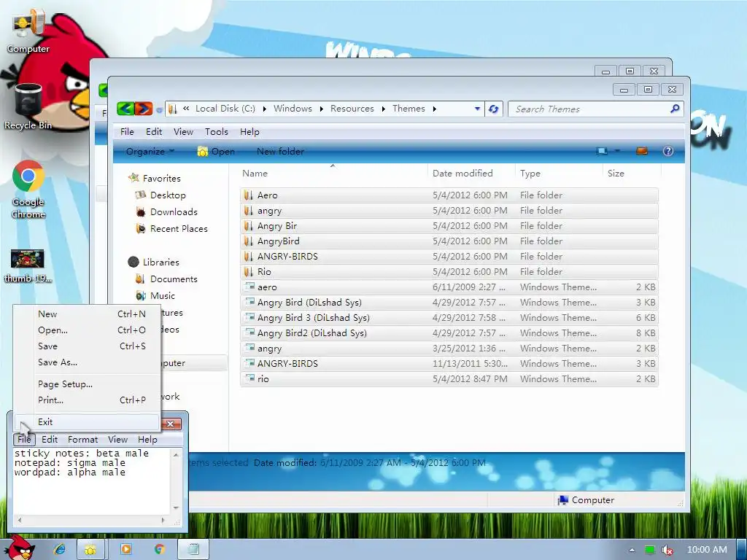Show hidden tray icons arrow
This screenshot has width=747, height=560.
632,550
